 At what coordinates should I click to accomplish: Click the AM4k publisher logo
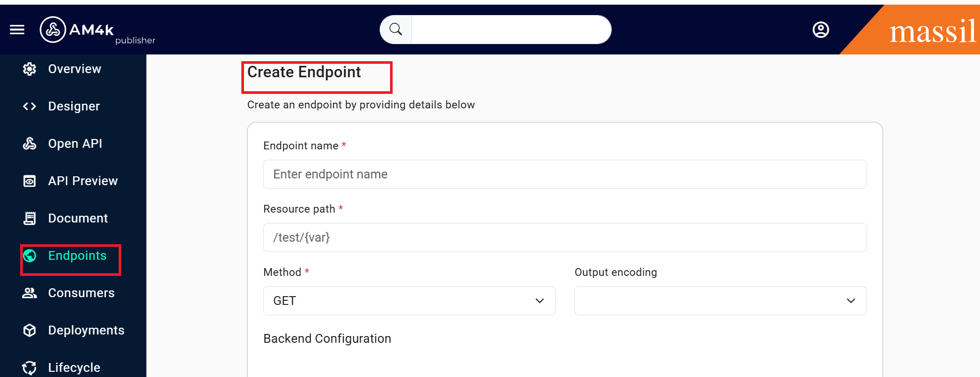pos(78,30)
